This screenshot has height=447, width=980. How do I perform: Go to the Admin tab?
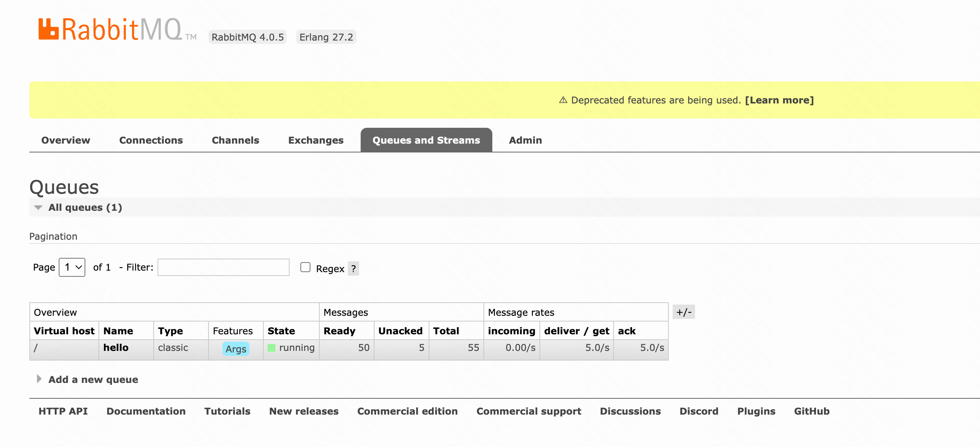pos(525,140)
